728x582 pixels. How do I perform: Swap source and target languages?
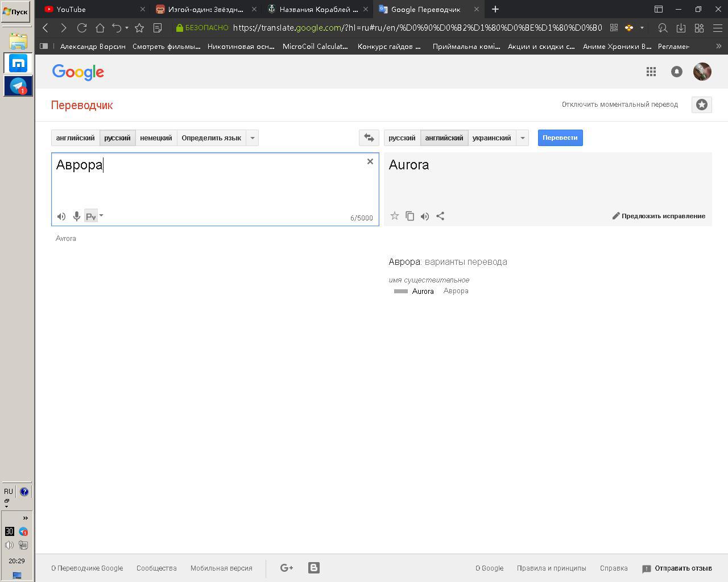coord(369,138)
